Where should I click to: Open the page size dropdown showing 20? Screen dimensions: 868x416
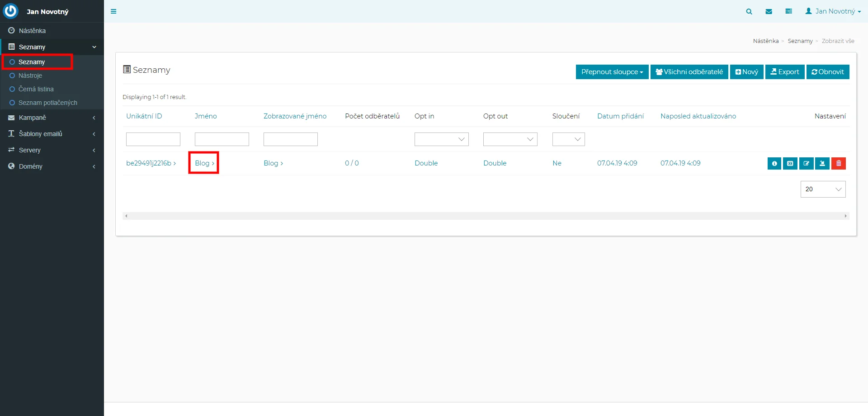[x=823, y=189]
